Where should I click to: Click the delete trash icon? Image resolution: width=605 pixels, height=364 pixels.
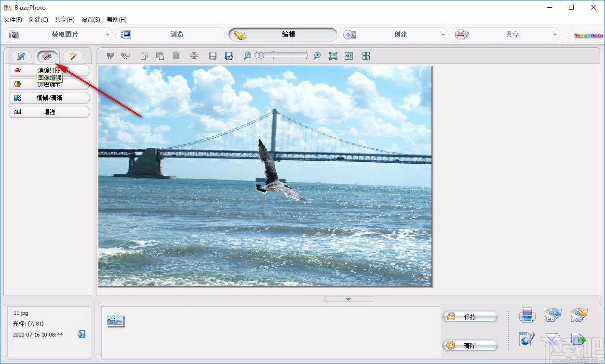(176, 55)
